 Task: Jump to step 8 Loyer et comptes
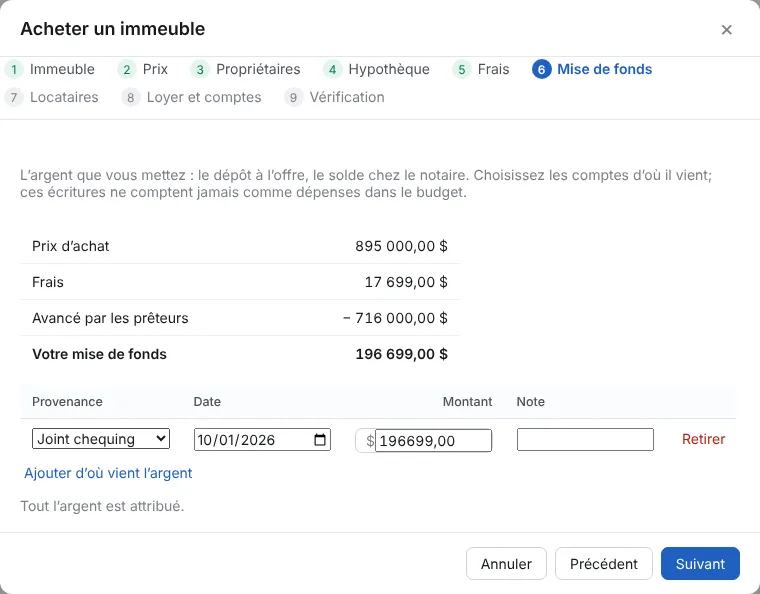click(191, 97)
